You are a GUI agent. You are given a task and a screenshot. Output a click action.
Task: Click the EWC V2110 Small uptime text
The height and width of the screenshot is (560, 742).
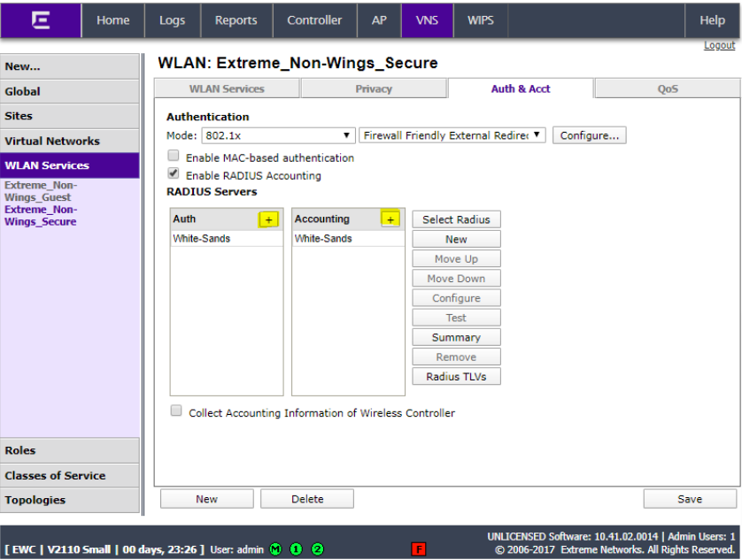pos(104,549)
